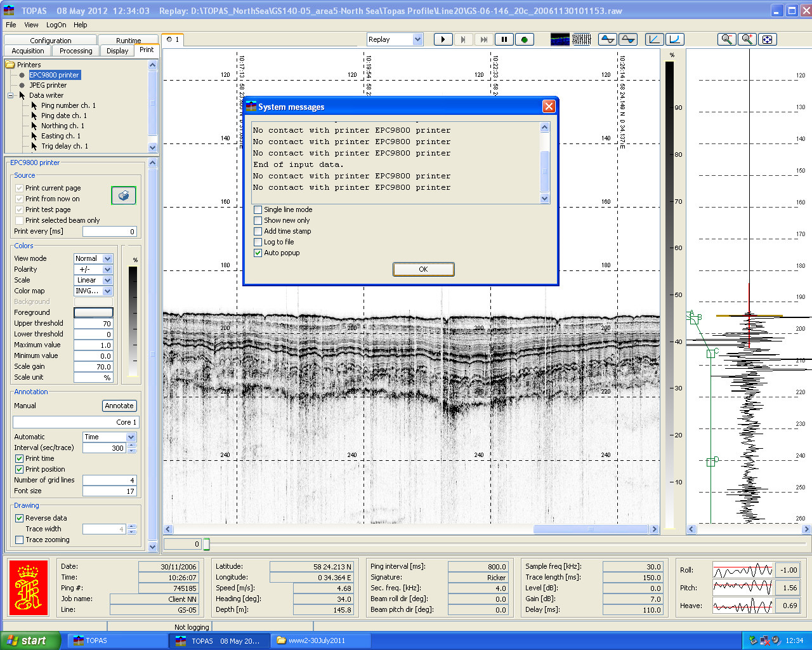
Task: Select the wiggle trace display icon
Action: click(x=581, y=39)
